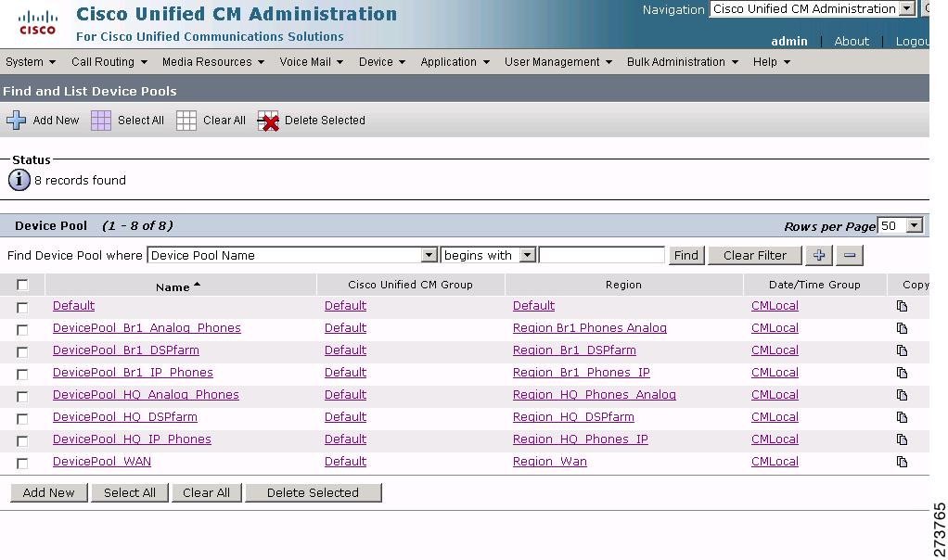Remove a search criterion with minus button

pyautogui.click(x=850, y=256)
